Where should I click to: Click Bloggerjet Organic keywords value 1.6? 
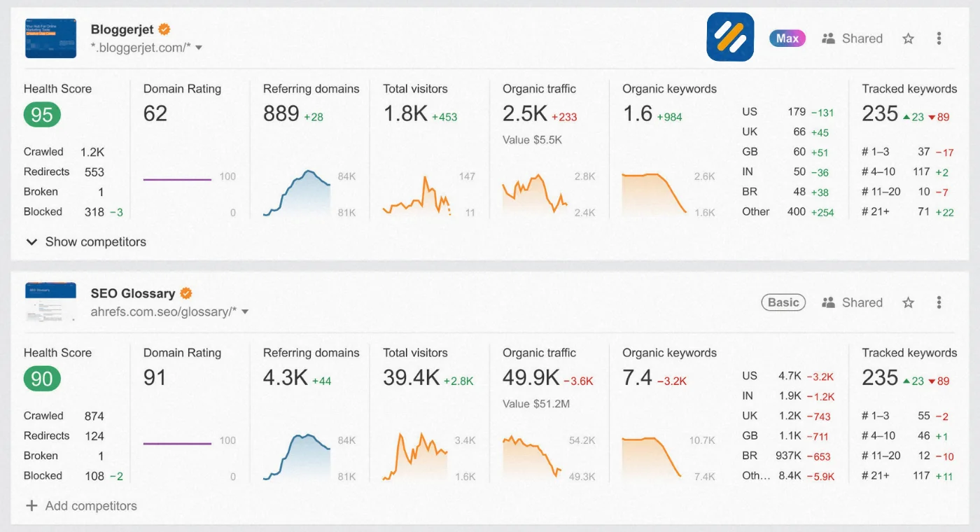point(638,113)
